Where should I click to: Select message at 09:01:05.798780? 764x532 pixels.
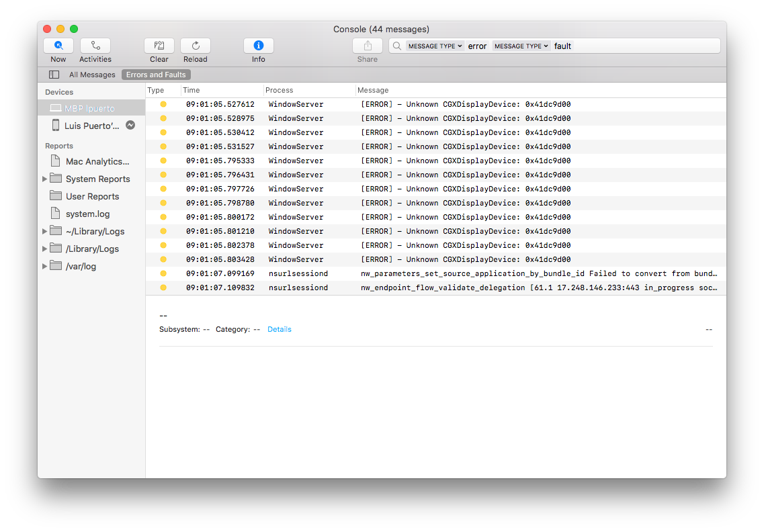(435, 203)
